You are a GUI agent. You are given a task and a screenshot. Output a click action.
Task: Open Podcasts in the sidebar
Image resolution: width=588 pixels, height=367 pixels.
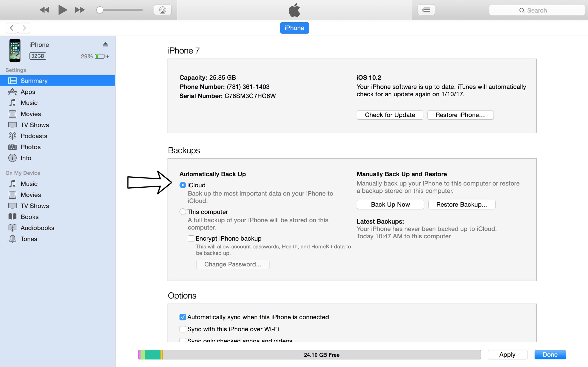(x=34, y=136)
